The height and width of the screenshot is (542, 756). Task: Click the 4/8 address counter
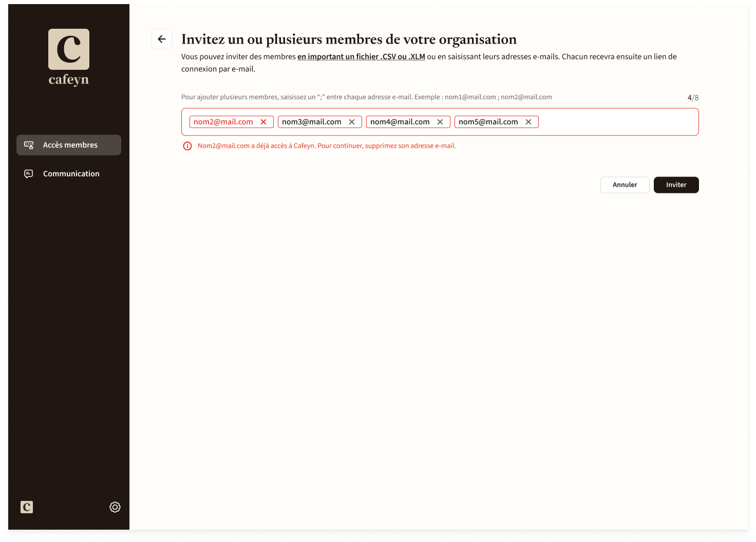[693, 98]
